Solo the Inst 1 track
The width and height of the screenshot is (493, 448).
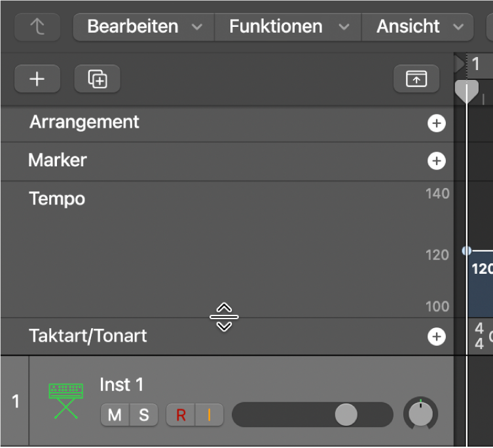point(144,415)
